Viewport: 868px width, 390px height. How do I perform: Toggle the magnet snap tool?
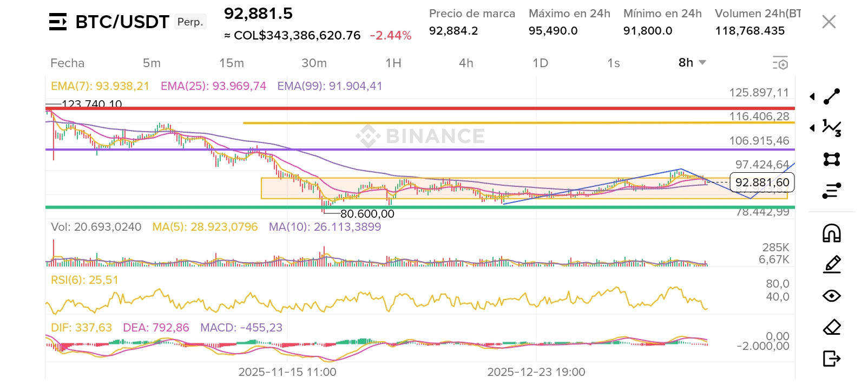832,233
